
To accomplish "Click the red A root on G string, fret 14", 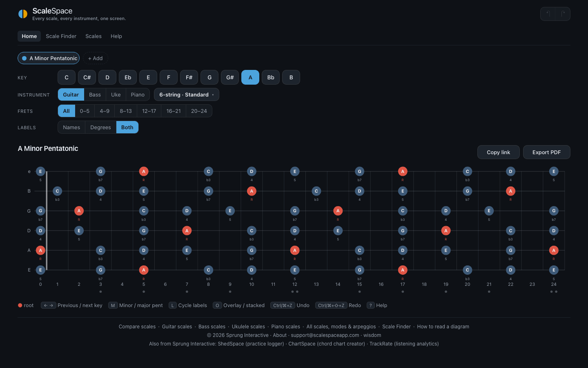I will point(338,211).
